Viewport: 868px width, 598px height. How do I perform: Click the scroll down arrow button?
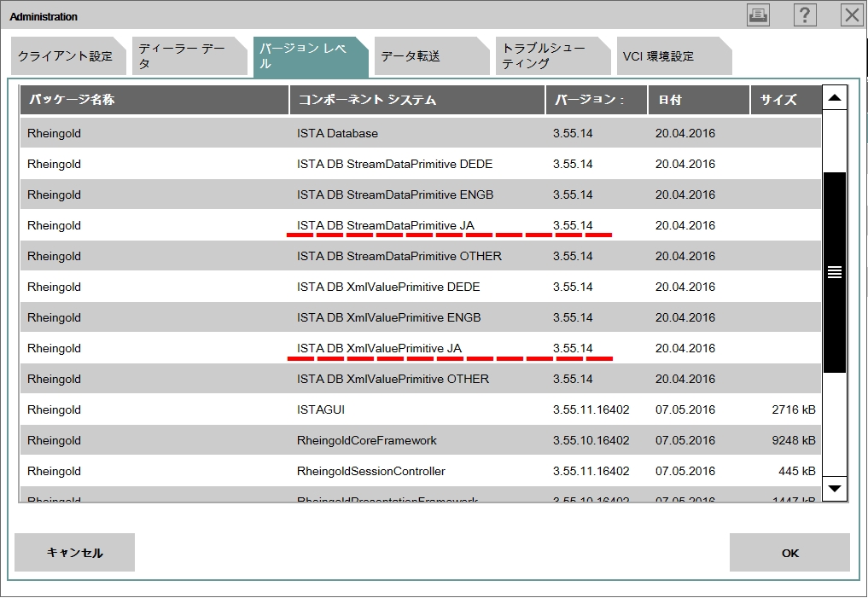834,489
